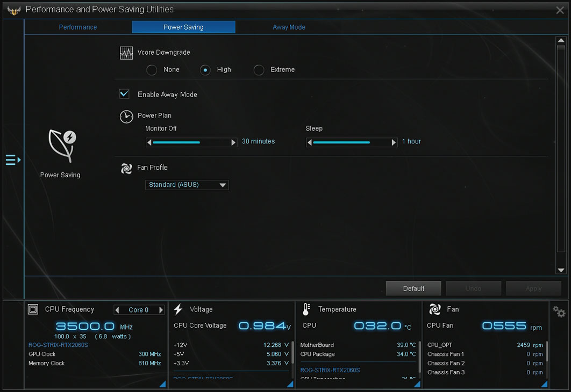This screenshot has width=571, height=392.
Task: Click the 30 minutes Monitor Off value
Action: click(x=258, y=141)
